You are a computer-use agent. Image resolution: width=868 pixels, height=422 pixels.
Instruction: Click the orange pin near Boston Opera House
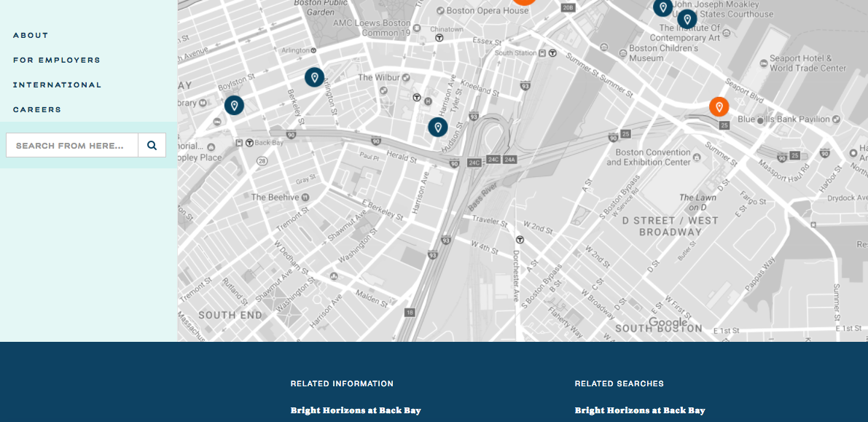tap(524, 1)
